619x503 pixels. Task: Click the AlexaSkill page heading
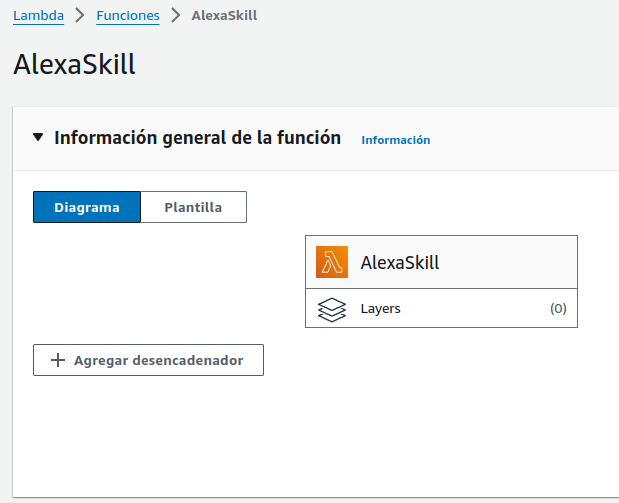click(x=74, y=64)
